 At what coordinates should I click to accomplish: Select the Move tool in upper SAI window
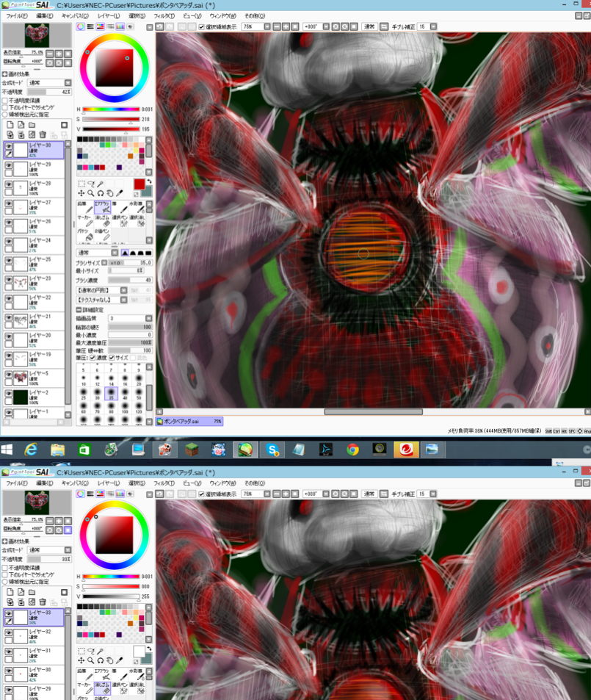click(81, 193)
